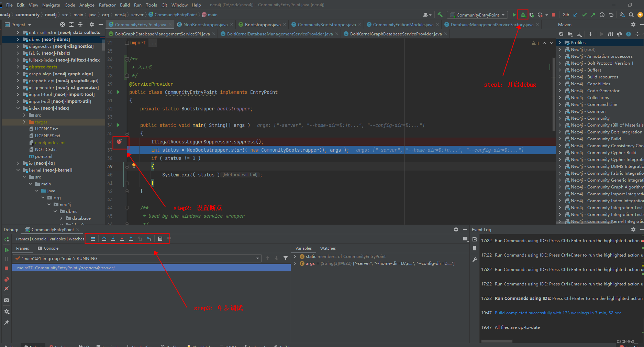Reload all Maven projects
This screenshot has width=644, height=347.
pos(561,34)
